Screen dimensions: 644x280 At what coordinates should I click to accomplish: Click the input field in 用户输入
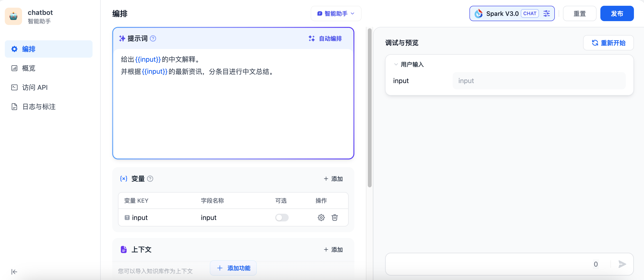(x=539, y=81)
